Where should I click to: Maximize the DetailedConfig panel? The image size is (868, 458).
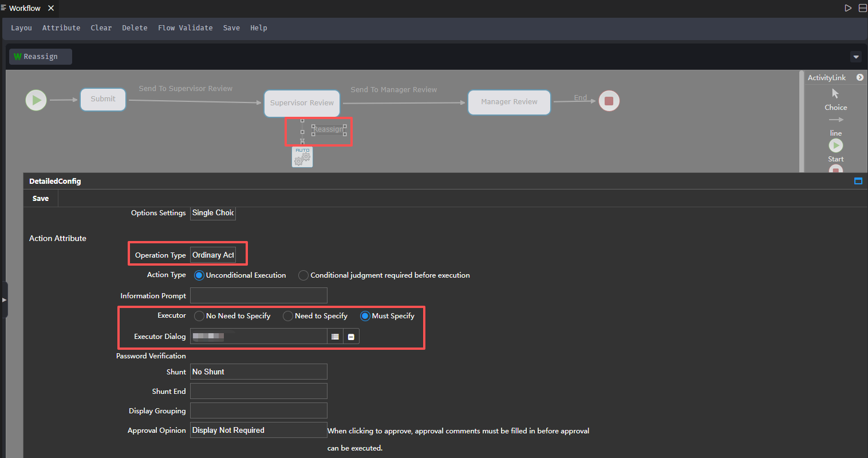click(x=858, y=181)
